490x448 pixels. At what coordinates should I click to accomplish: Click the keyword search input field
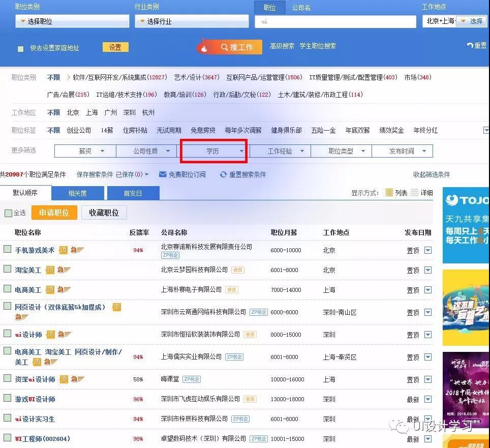tap(335, 21)
